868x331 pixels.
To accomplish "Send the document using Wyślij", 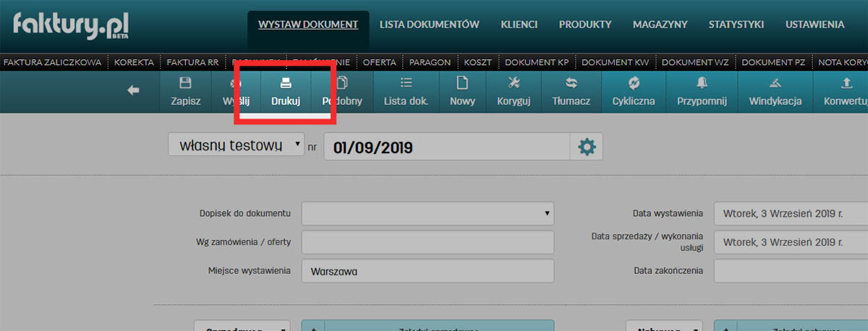I will [236, 91].
